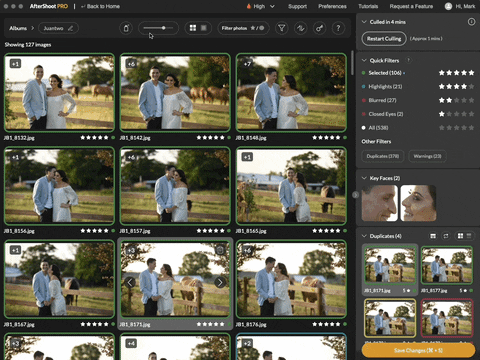Filter by two-star rating row
480x360 pixels.
coord(456,100)
